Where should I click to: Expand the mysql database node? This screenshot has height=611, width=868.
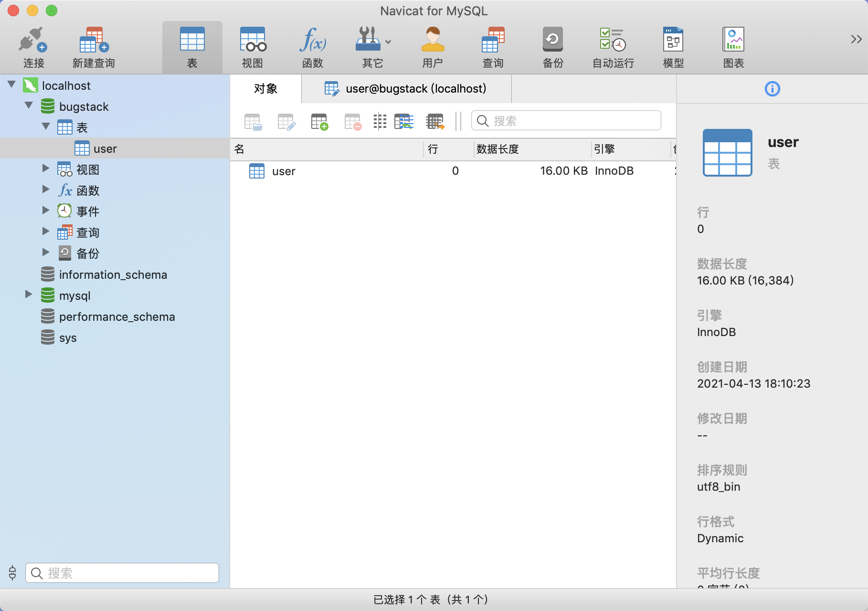click(29, 294)
